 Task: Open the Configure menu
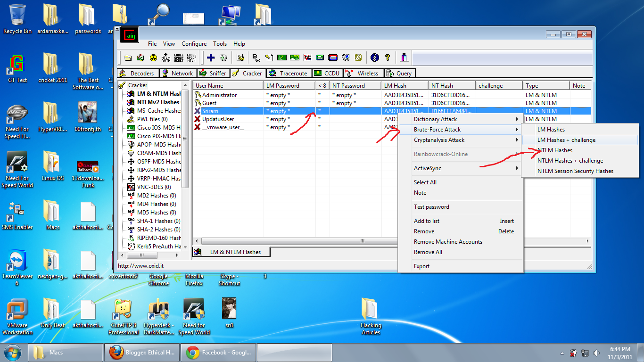coord(194,43)
